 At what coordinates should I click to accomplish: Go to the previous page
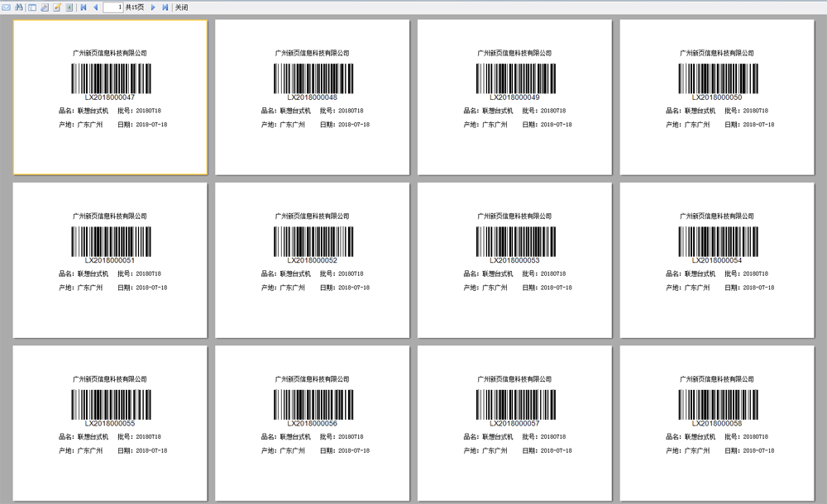tap(95, 7)
